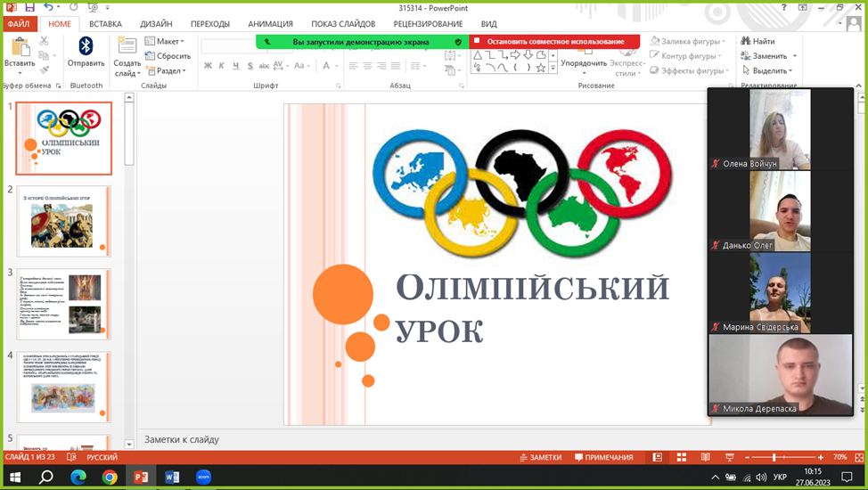The height and width of the screenshot is (490, 868).
Task: Click the Bluetooth Send (Отправить) icon
Action: [x=86, y=47]
